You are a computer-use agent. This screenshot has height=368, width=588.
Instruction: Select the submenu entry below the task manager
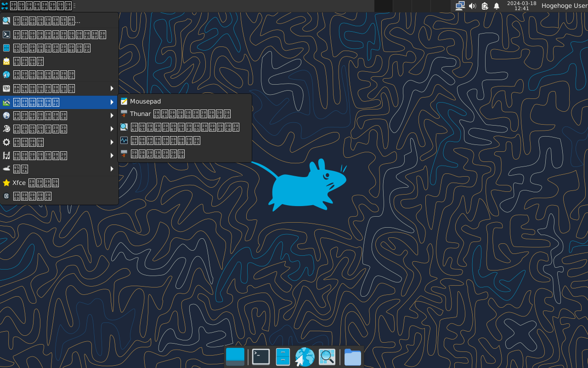pyautogui.click(x=185, y=154)
